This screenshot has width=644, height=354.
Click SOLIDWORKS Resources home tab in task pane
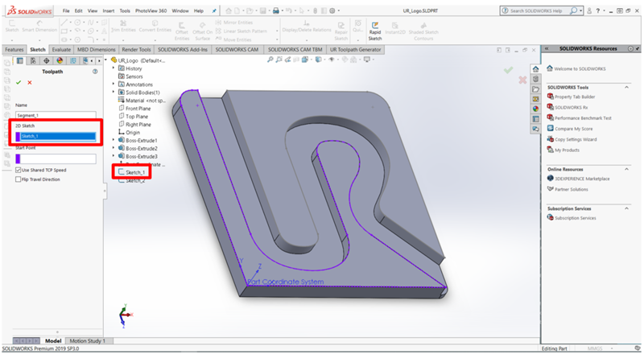point(535,69)
